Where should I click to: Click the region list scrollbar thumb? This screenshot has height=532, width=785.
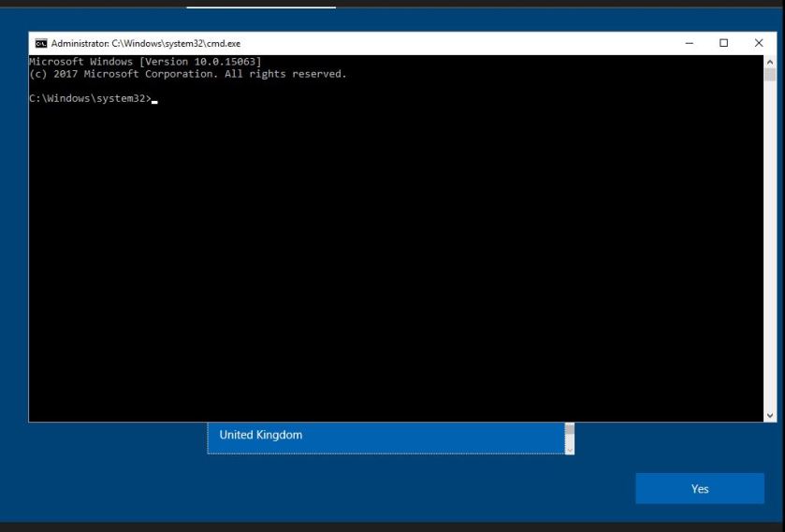(569, 433)
